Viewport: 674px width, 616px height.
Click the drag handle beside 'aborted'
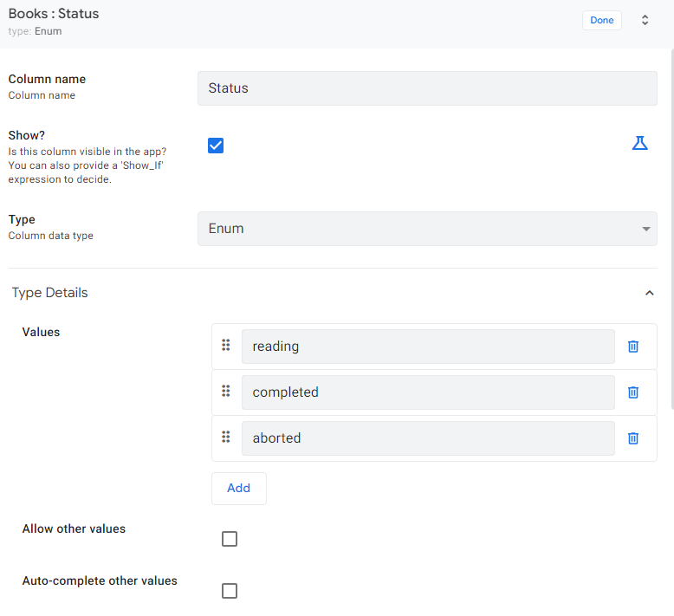coord(226,438)
